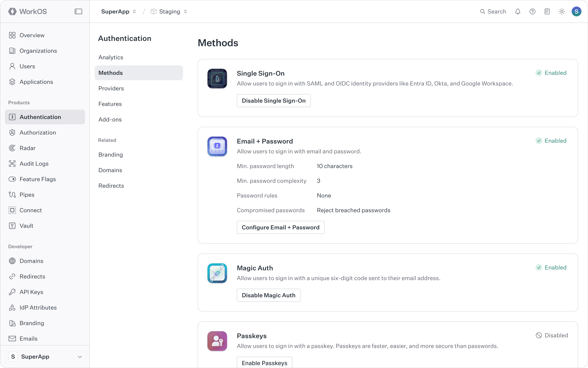Click the 'Reject breached passwords' value
Image resolution: width=588 pixels, height=368 pixels.
coord(354,210)
